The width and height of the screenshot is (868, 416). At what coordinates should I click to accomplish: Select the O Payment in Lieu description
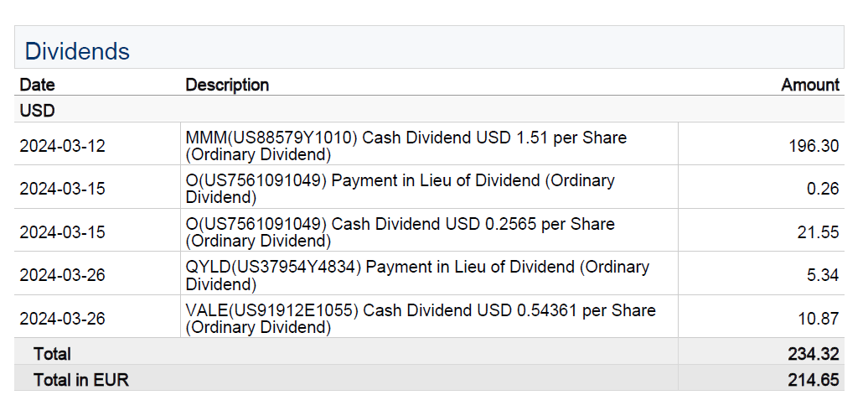pos(400,189)
